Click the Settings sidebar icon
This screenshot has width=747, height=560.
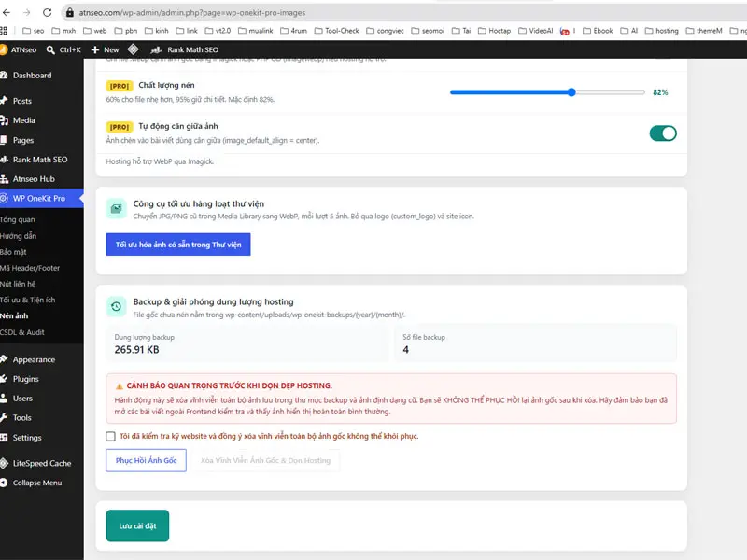click(x=4, y=437)
